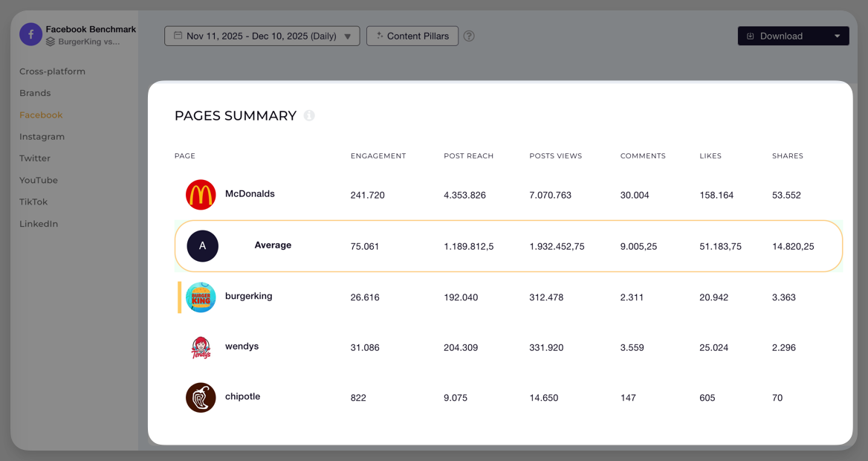Viewport: 868px width, 461px height.
Task: Select the McDonald's brand logo icon
Action: coord(200,194)
